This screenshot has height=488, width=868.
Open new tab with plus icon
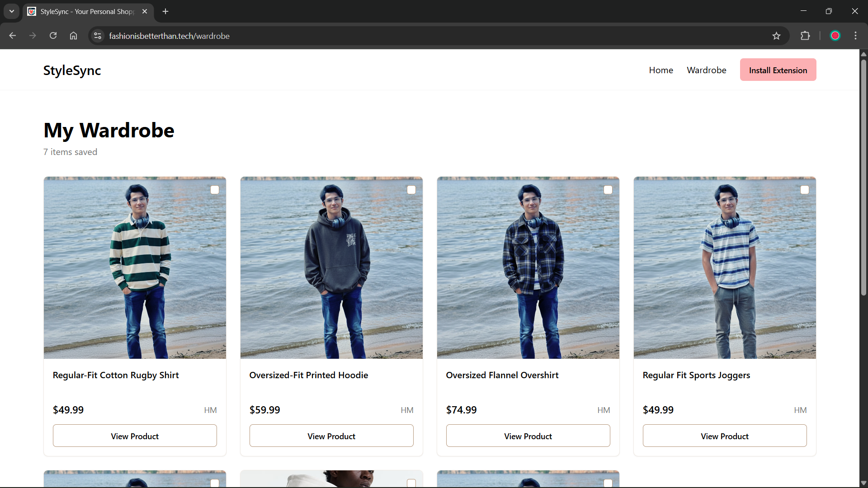(x=165, y=11)
